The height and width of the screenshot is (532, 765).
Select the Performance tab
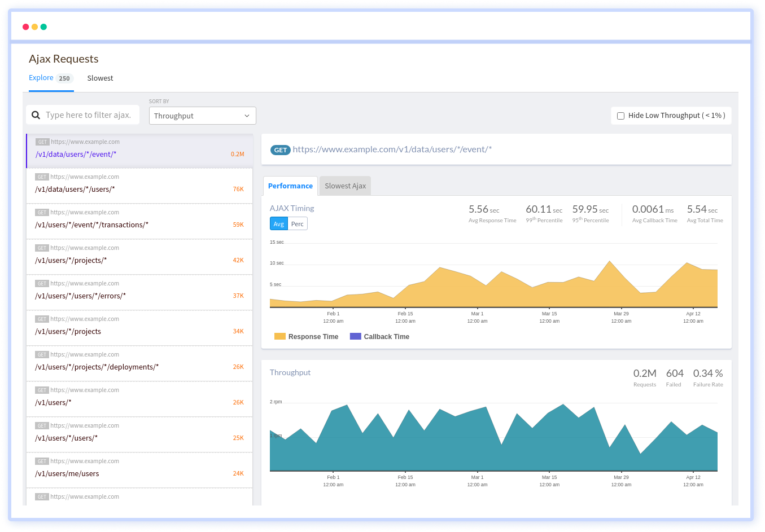point(290,185)
